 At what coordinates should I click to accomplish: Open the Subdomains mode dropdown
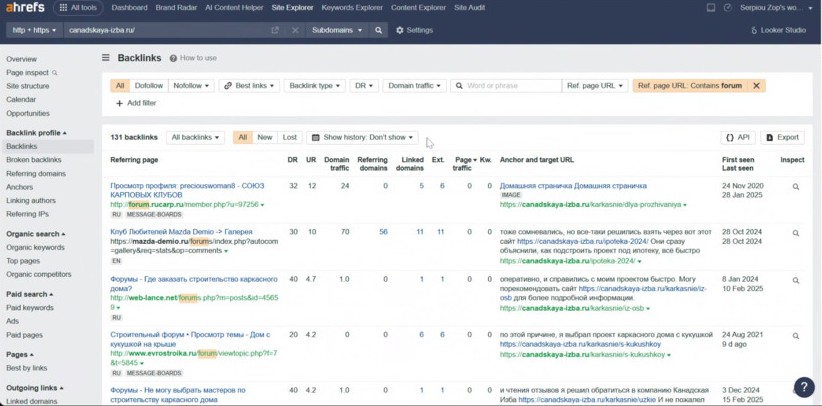[337, 30]
